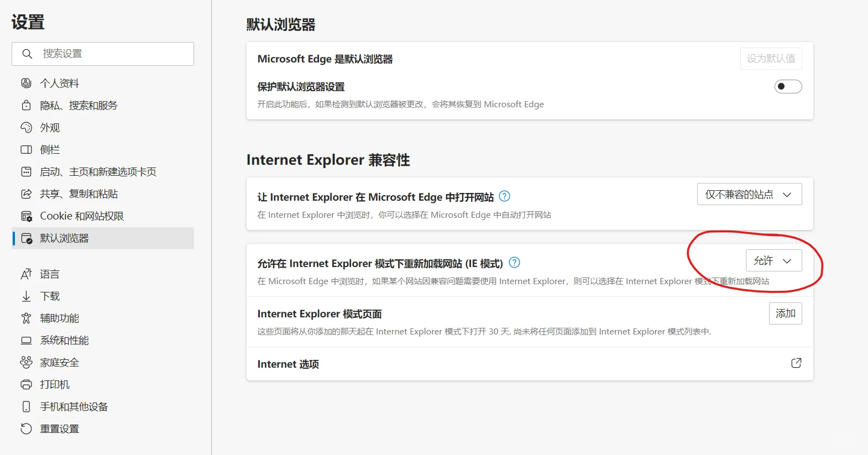Open 下载 settings section
This screenshot has width=868, height=455.
point(103,296)
